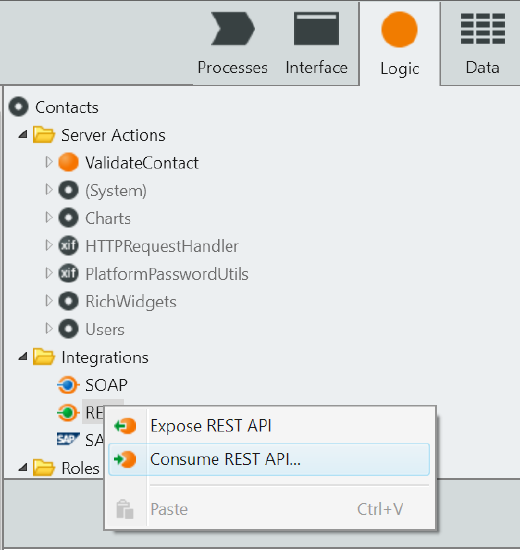Open the Processes tab
Screen dimensions: 520x550
point(232,43)
